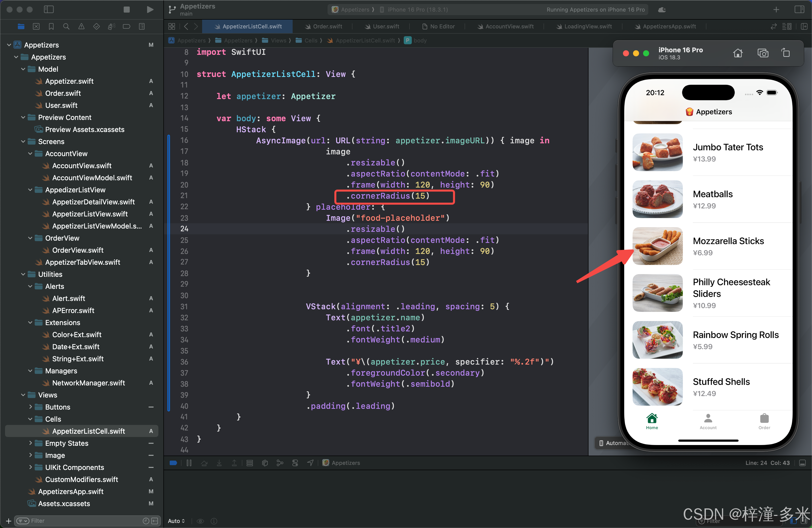Collapse the Model folder
Image resolution: width=812 pixels, height=528 pixels.
coord(23,69)
